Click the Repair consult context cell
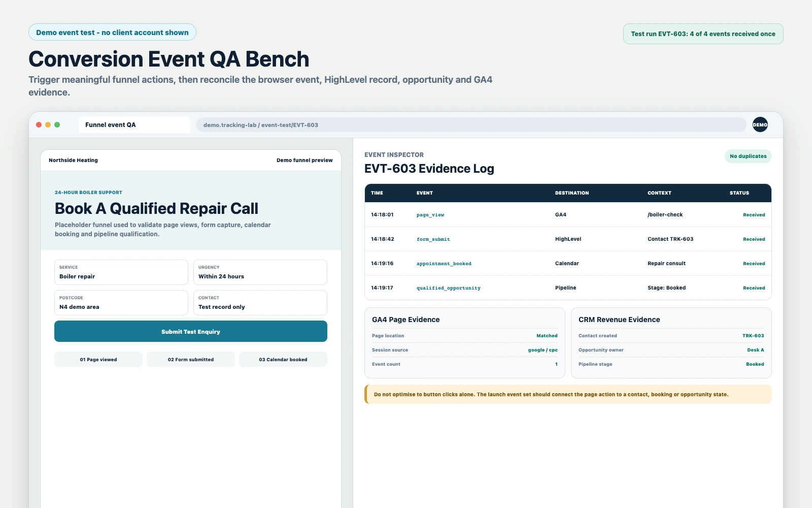This screenshot has height=508, width=812. click(x=666, y=263)
